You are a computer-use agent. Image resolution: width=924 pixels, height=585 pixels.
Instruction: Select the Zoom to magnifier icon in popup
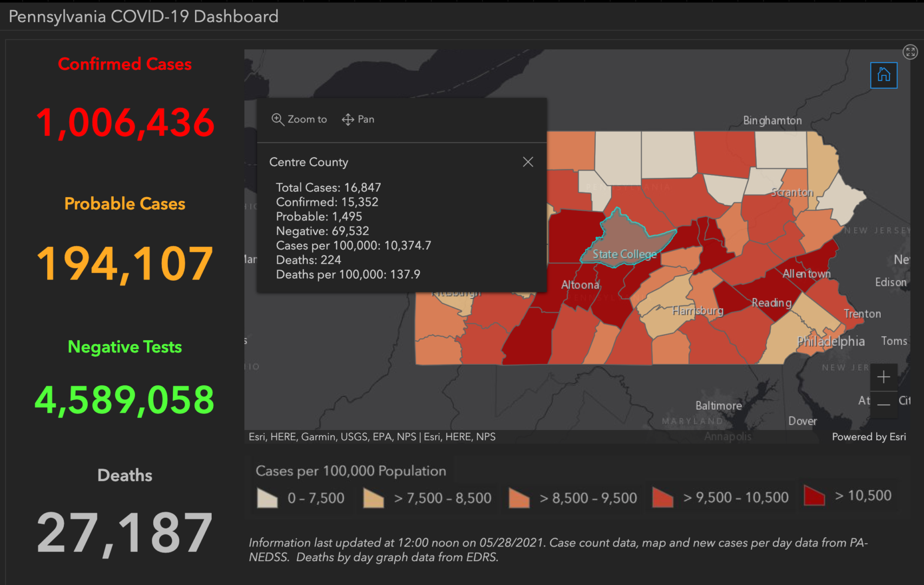click(278, 119)
